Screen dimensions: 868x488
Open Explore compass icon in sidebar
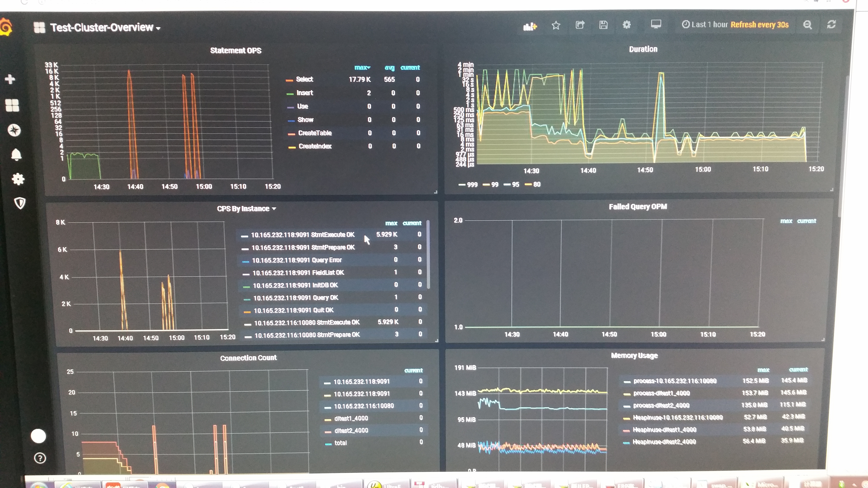(14, 130)
